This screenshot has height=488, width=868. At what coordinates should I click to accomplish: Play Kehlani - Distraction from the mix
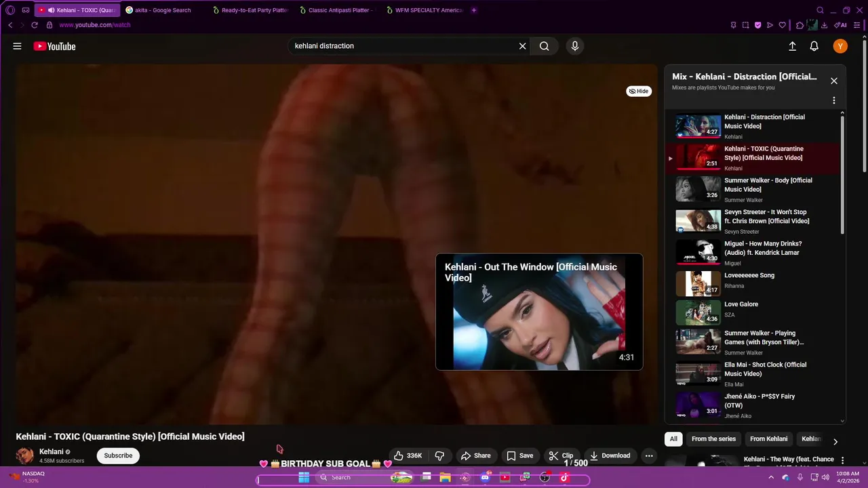[753, 127]
